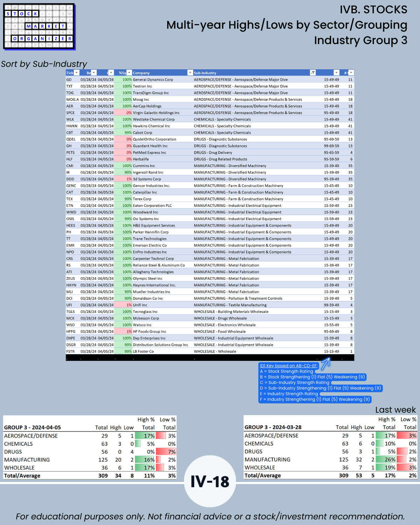Select key entry A = Stock Strength Rating
Screen dimensions: 420x525
[x=287, y=371]
